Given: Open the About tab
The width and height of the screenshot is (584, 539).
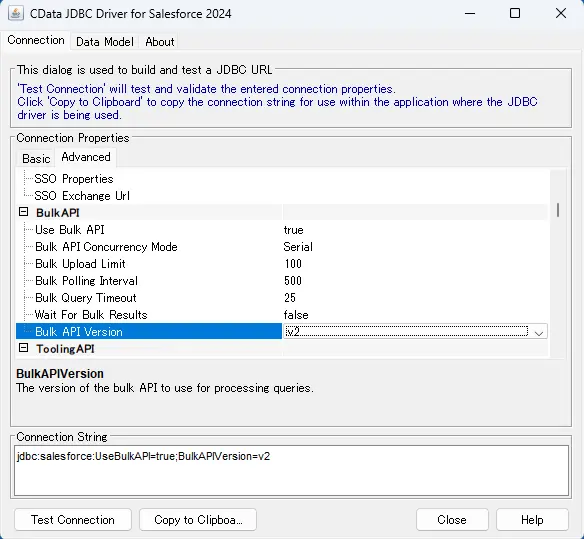Looking at the screenshot, I should [x=160, y=42].
